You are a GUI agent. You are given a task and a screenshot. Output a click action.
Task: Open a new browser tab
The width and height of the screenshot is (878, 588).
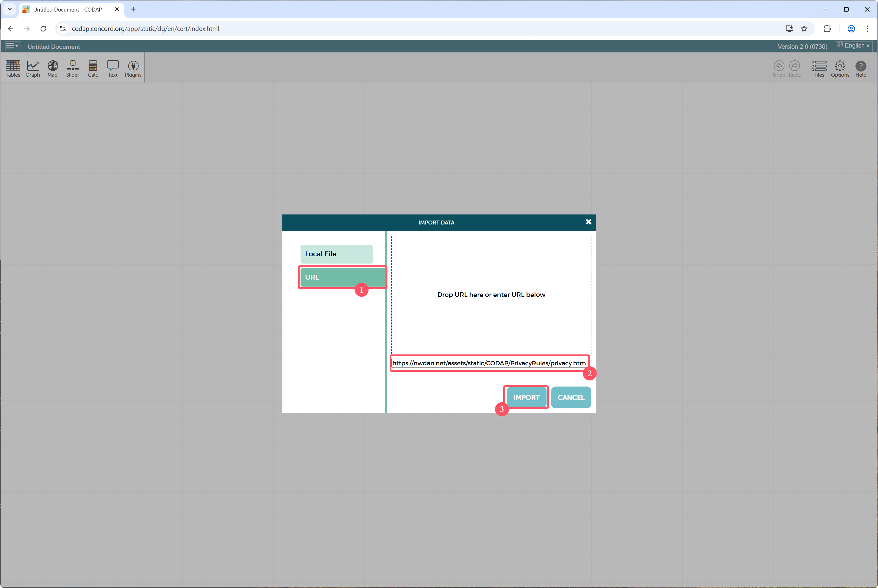133,9
